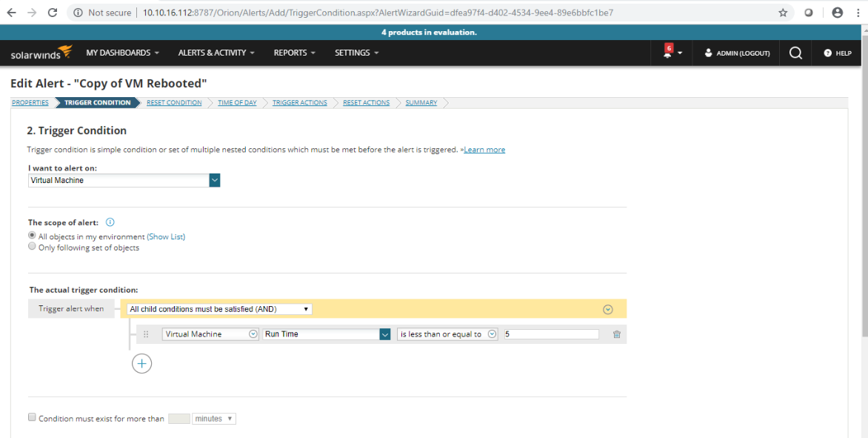The width and height of the screenshot is (868, 438).
Task: Click the browser forward arrow
Action: tap(32, 12)
